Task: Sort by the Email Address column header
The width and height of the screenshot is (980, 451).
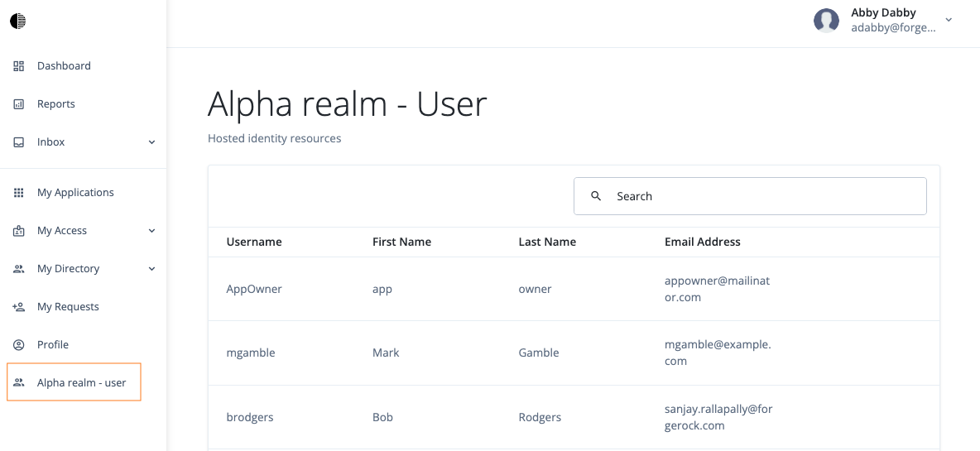Action: point(703,242)
